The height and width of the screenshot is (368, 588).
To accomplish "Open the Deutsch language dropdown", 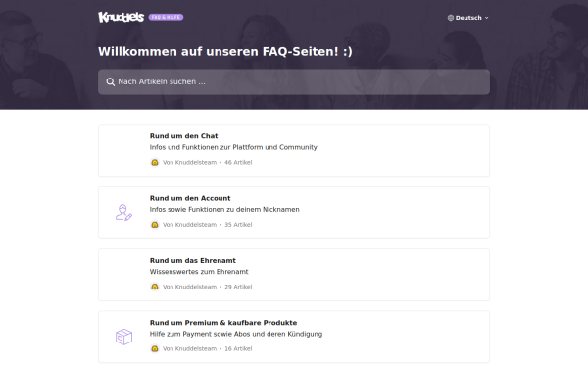I will (x=468, y=18).
